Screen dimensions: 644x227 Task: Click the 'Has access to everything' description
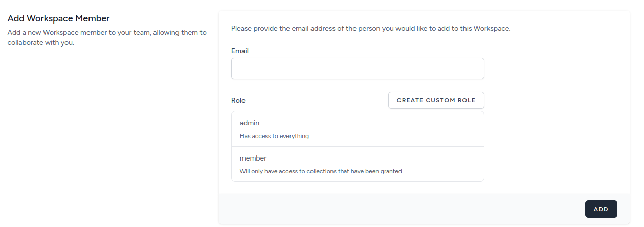tap(274, 137)
